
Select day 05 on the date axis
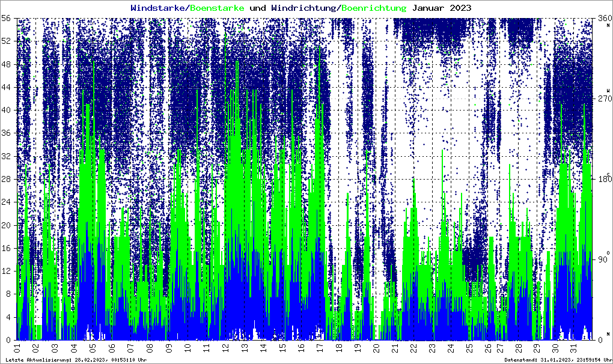tap(93, 347)
